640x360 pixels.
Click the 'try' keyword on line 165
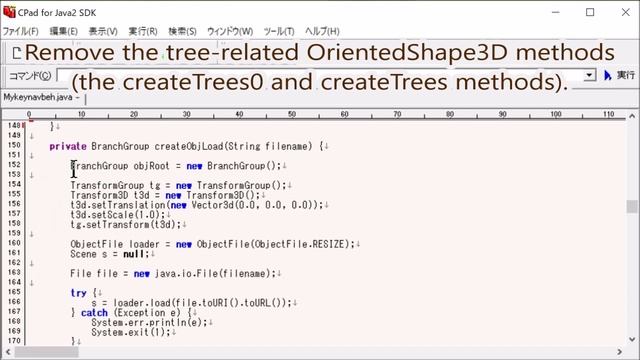78,293
